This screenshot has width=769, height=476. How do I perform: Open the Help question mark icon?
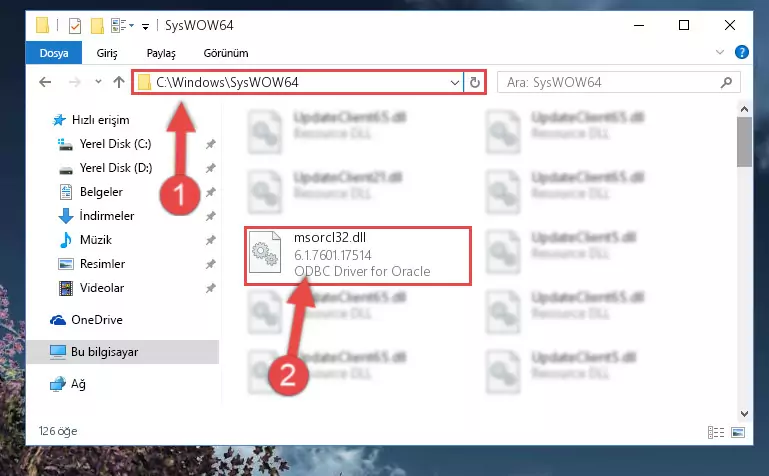point(742,52)
